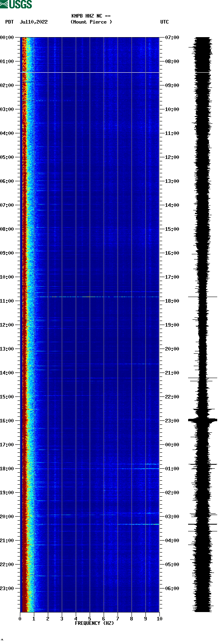Click the 15:00 PDT time label
The height and width of the screenshot is (644, 220).
(7, 397)
